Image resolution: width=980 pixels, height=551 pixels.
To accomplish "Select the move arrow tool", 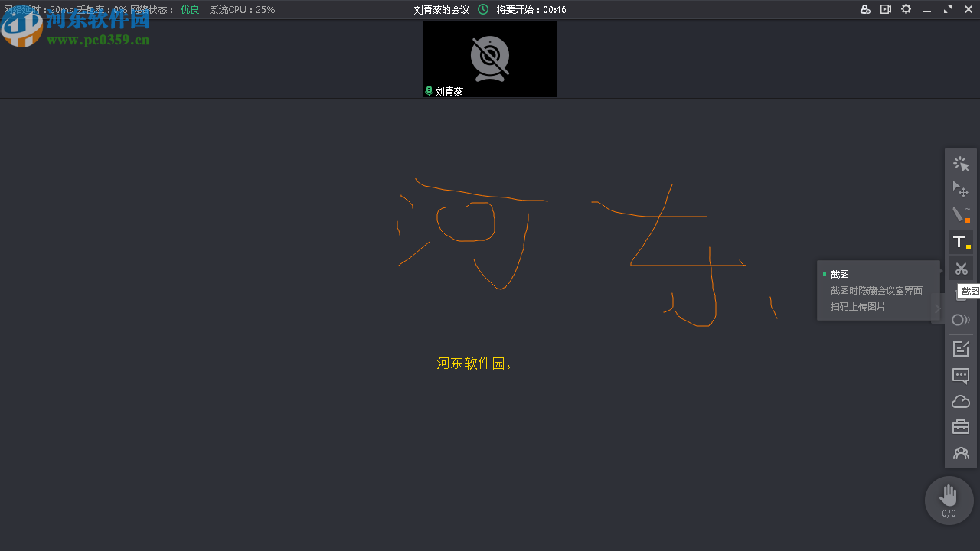I will click(960, 189).
